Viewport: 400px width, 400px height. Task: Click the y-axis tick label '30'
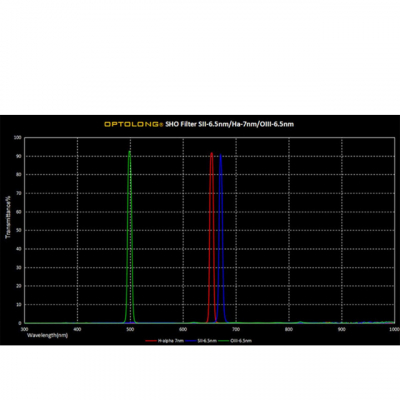pos(19,268)
